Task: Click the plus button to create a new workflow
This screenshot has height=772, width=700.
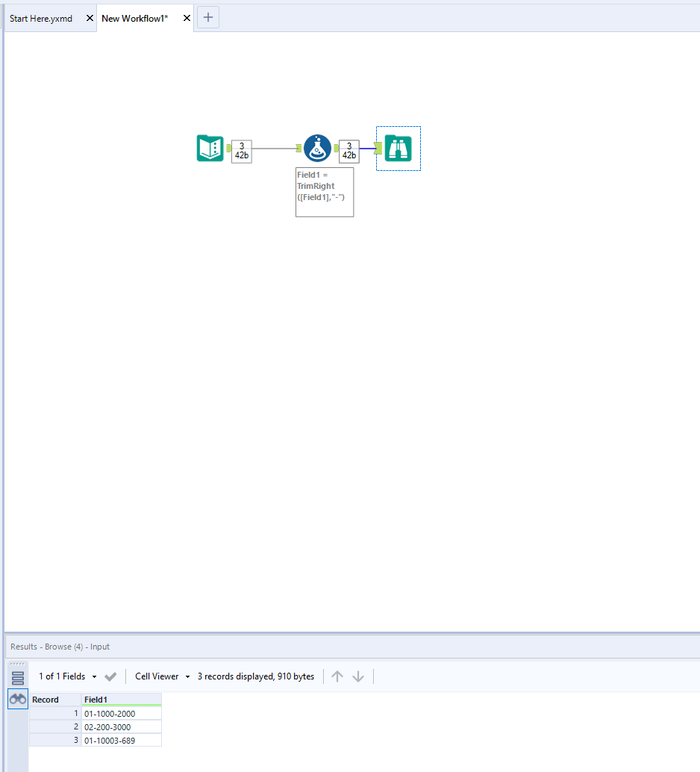Action: coord(207,17)
